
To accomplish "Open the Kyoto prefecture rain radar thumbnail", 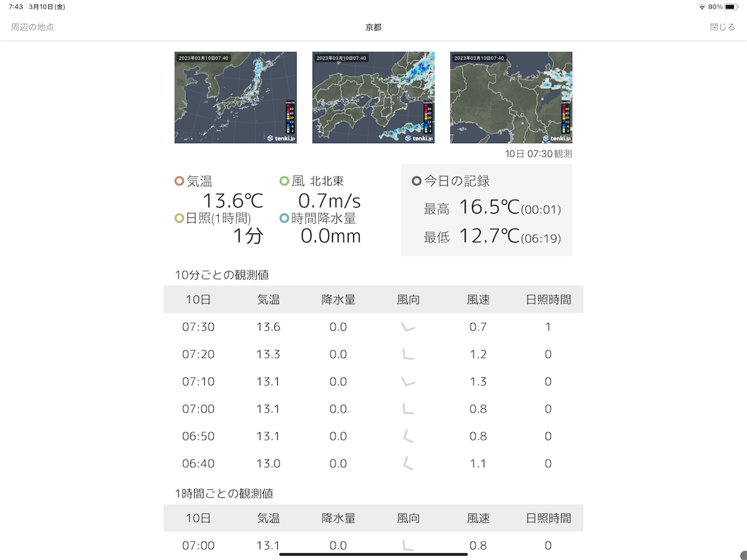I will [x=511, y=97].
